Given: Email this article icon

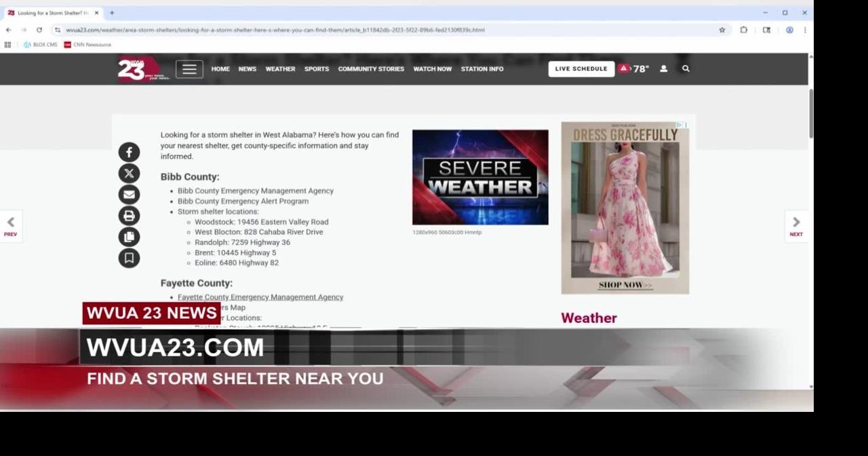Looking at the screenshot, I should (x=129, y=195).
